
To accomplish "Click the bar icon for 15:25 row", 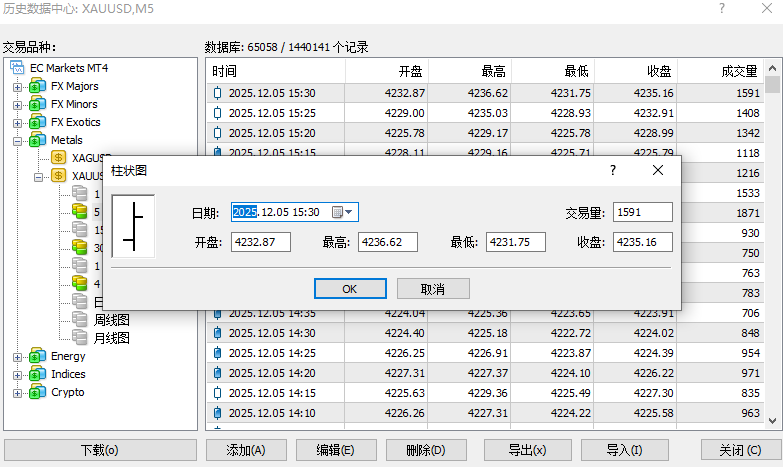I will pyautogui.click(x=218, y=113).
